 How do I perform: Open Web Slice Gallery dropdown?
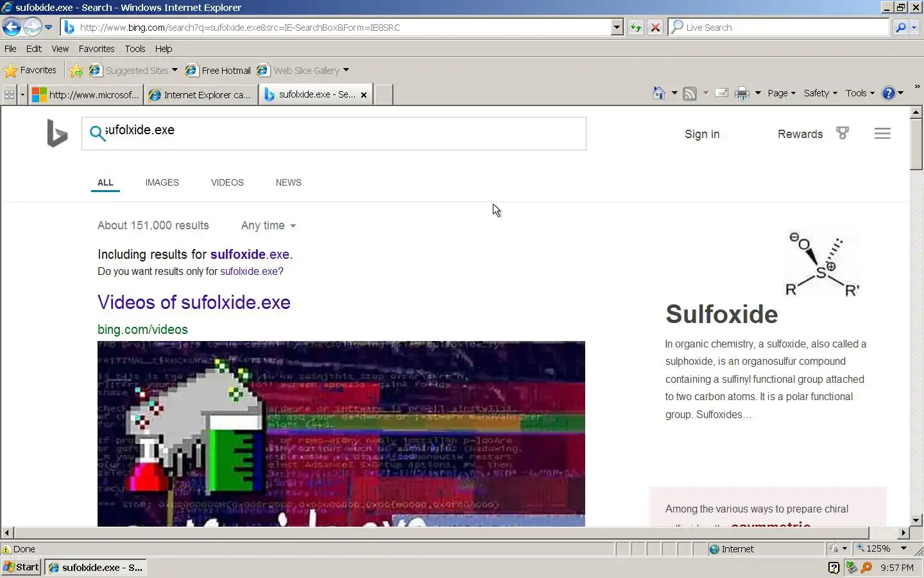pos(303,71)
